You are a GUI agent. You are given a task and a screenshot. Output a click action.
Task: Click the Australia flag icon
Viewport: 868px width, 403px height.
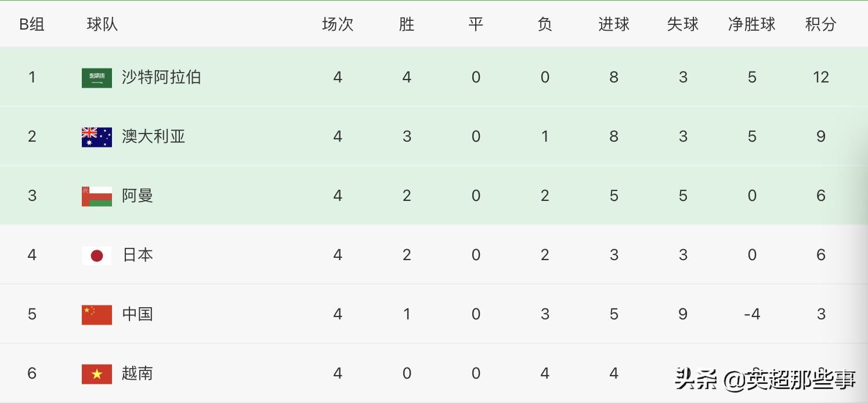pyautogui.click(x=97, y=137)
